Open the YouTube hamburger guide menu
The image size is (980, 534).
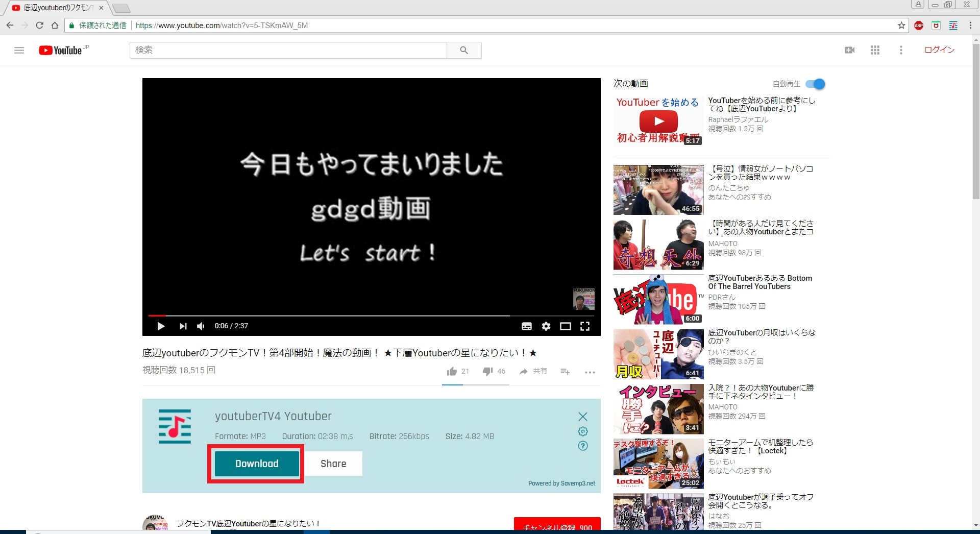tap(19, 50)
